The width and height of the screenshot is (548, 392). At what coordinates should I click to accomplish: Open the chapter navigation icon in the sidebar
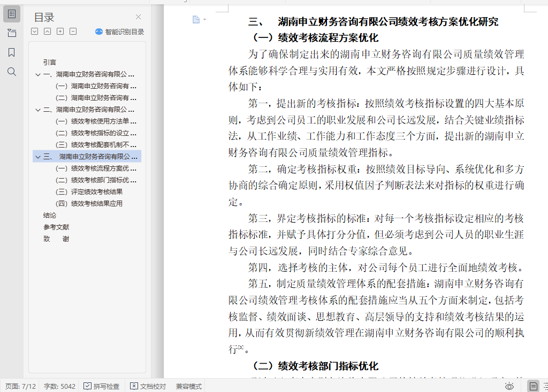[x=12, y=33]
